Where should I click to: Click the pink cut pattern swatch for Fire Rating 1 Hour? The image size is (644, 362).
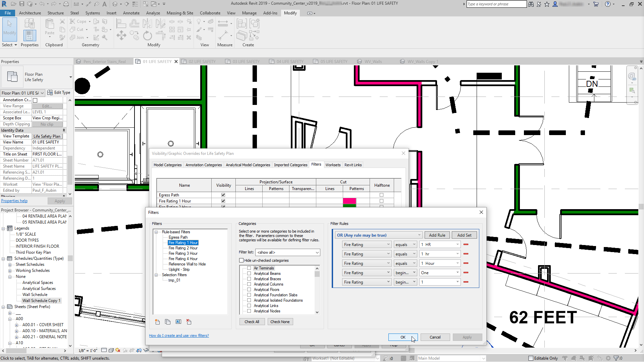[x=350, y=201]
